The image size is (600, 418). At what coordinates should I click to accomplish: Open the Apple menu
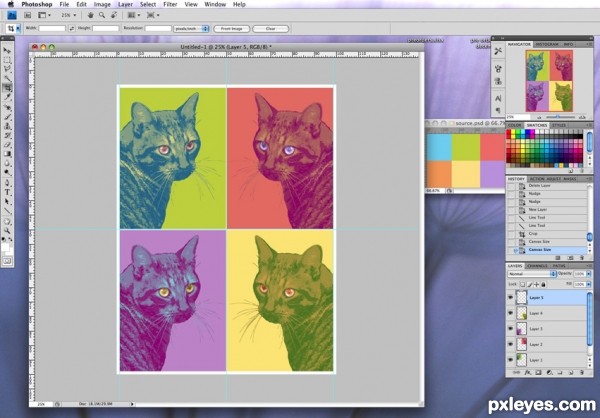point(10,4)
